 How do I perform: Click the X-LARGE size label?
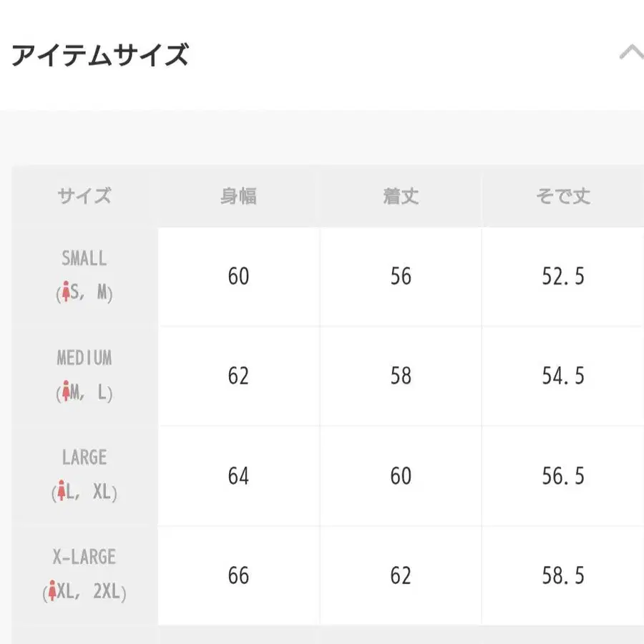(x=84, y=557)
